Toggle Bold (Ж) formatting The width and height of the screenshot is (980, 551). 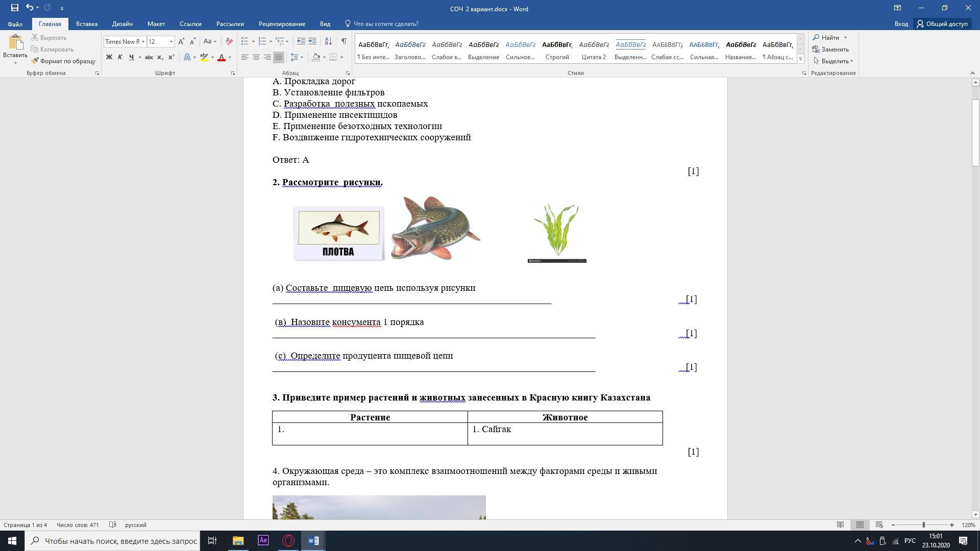tap(109, 57)
